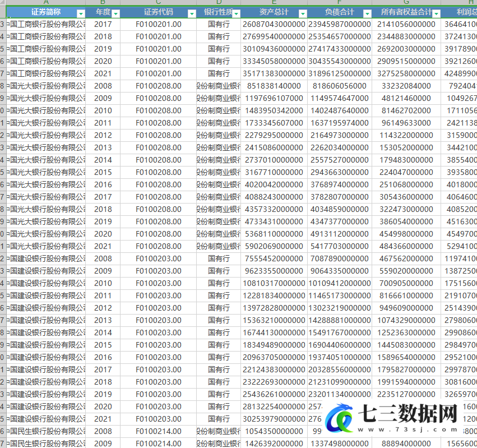
Task: Click cell showing 818606056000
Action: pos(340,86)
